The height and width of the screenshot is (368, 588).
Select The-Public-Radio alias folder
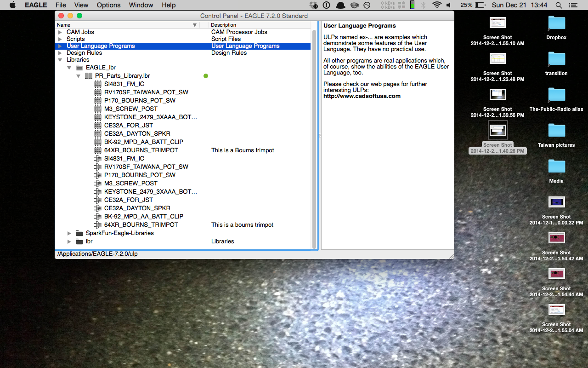tap(556, 95)
